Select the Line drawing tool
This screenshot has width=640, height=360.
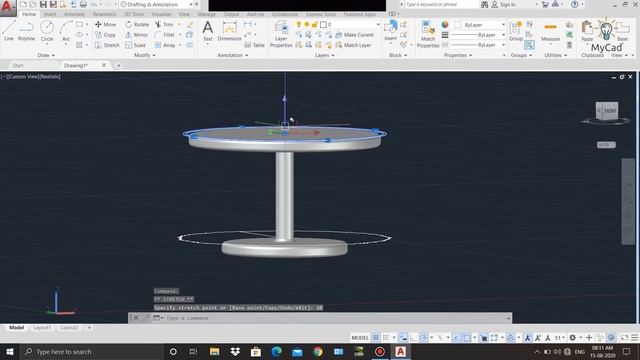pyautogui.click(x=9, y=31)
